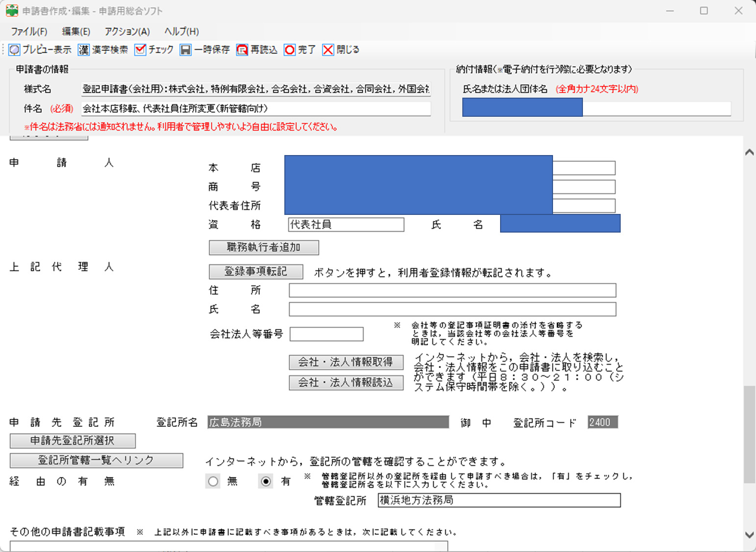Click the 登記所名 field showing 広島法務局
This screenshot has width=756, height=552.
(x=328, y=422)
